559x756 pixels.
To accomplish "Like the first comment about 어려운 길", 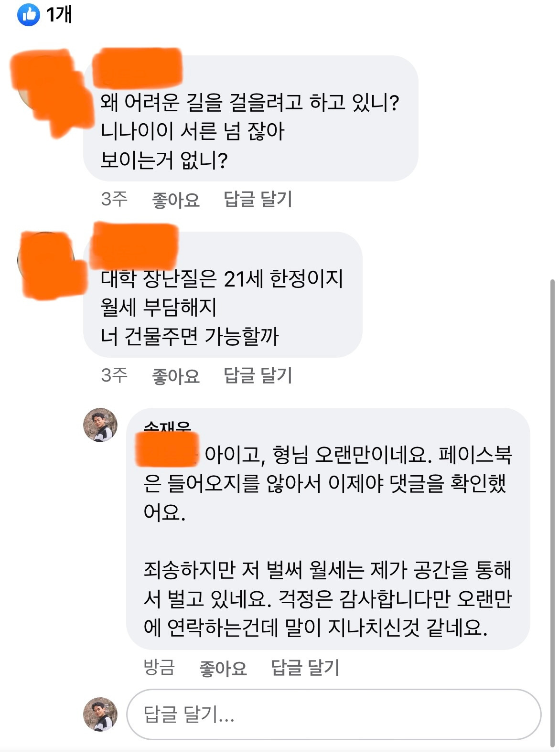I will coord(176,199).
